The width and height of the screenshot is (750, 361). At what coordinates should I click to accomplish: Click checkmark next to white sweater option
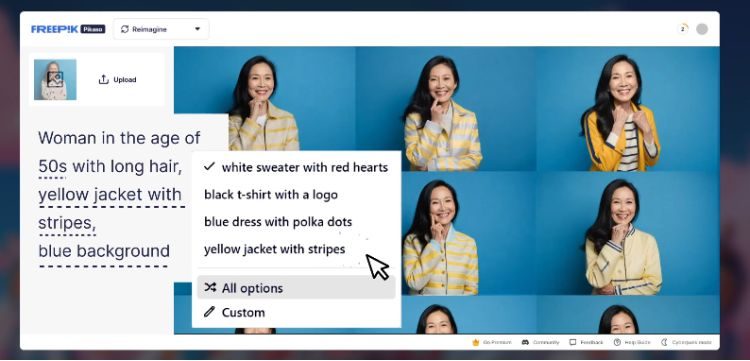click(209, 166)
